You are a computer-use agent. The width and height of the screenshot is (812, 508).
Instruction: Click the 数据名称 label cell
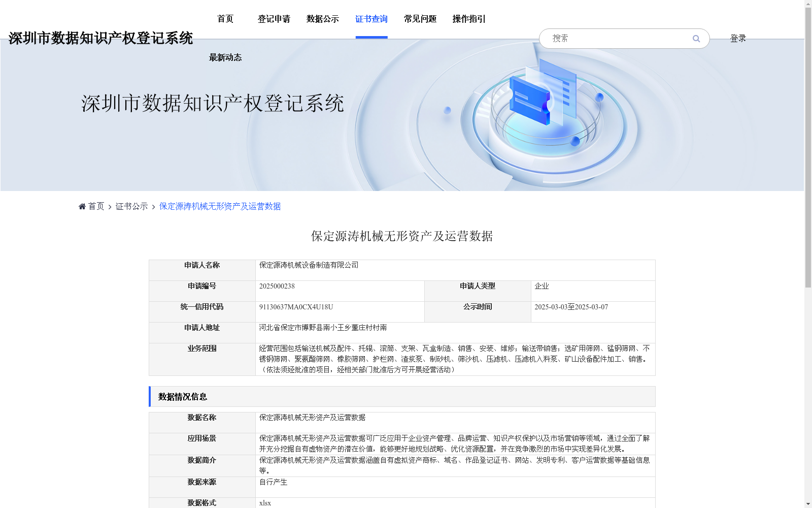click(x=202, y=423)
